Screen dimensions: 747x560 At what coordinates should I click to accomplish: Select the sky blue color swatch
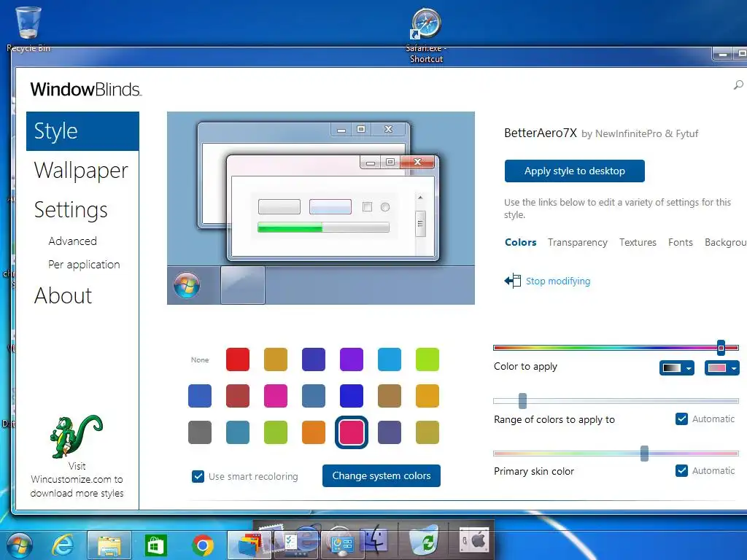tap(390, 359)
